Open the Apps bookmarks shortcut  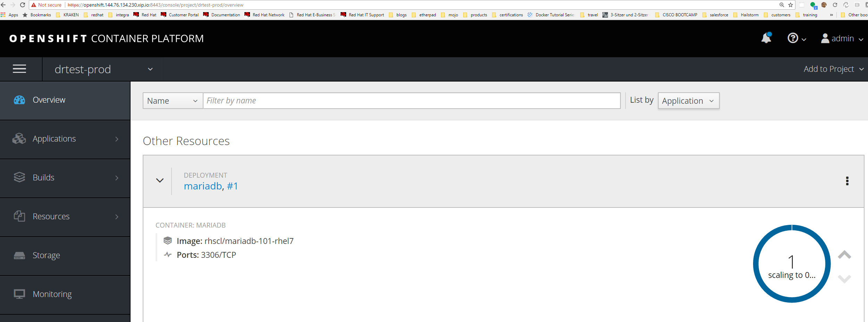pyautogui.click(x=9, y=15)
